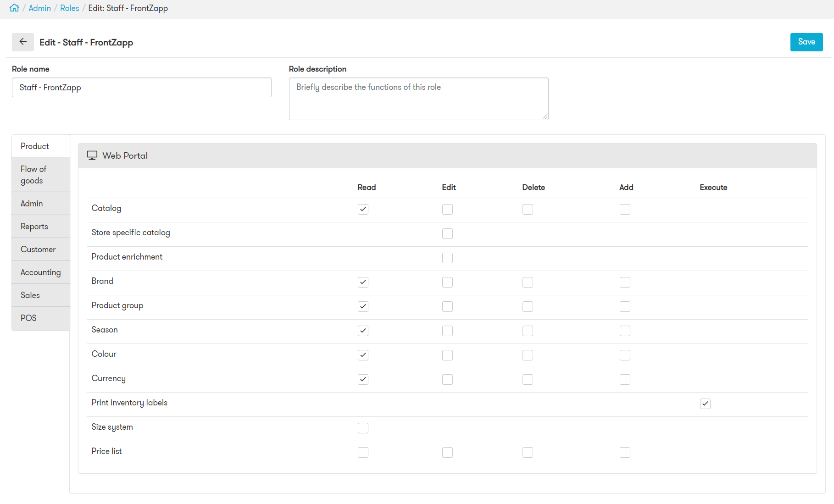
Task: Click the Store specific catalog label
Action: pos(131,233)
